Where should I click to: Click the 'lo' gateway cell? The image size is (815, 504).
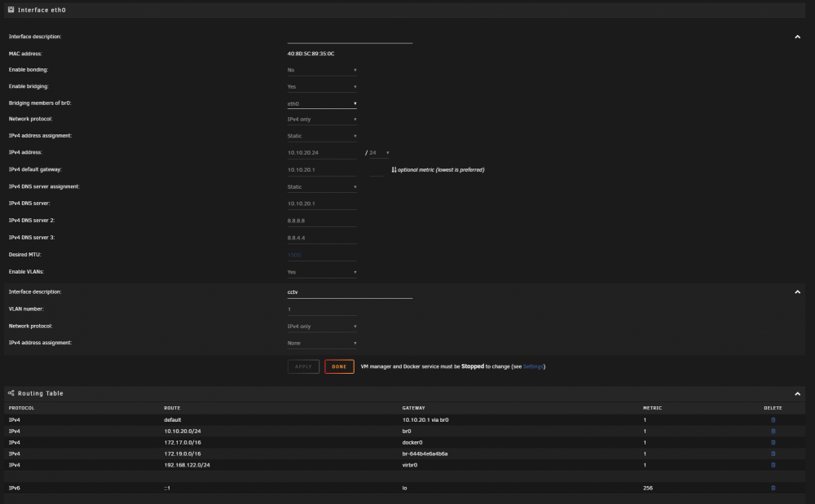coord(404,488)
